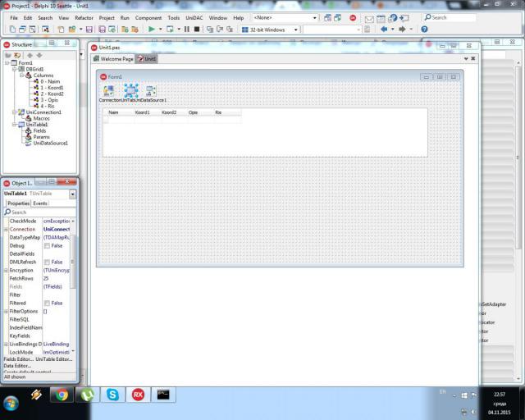Open Chrome from the taskbar

[x=62, y=395]
